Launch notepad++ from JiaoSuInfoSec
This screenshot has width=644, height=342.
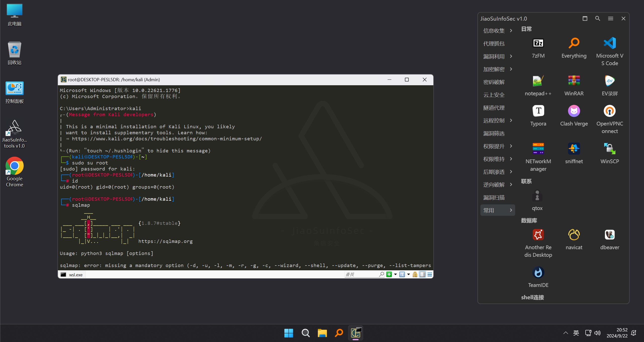pos(538,86)
